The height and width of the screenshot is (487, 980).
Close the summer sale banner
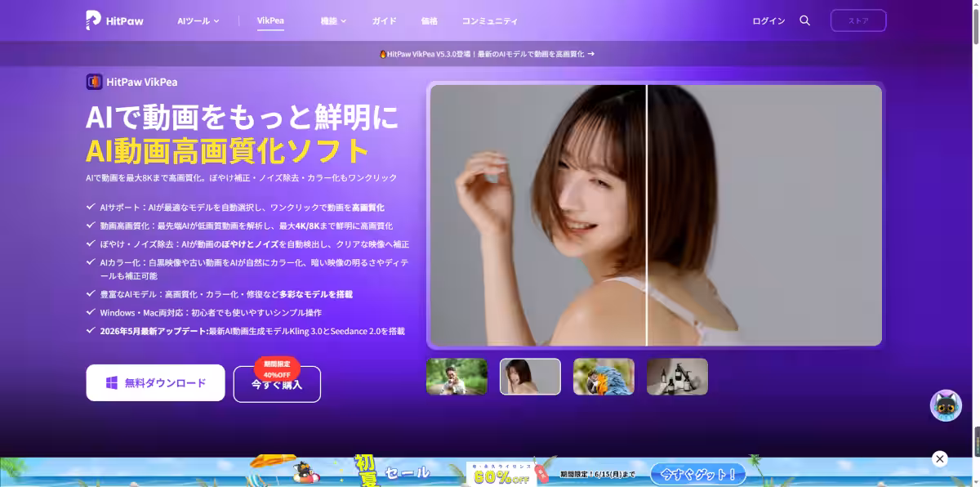click(940, 459)
